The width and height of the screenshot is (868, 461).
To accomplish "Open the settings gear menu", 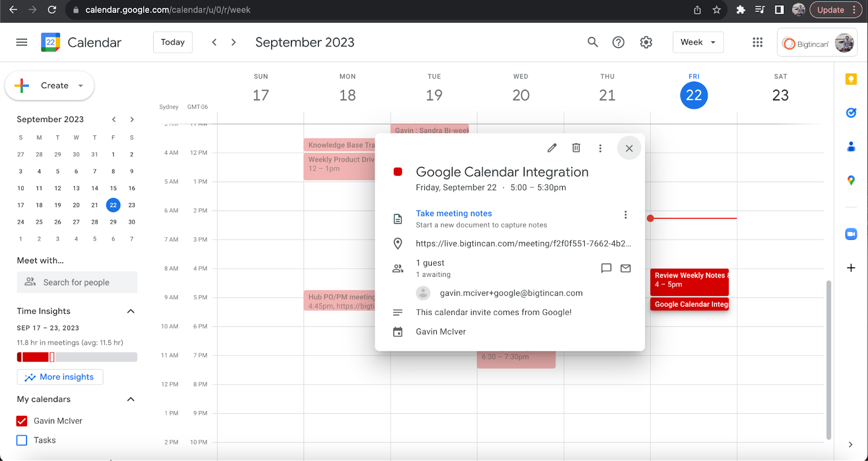I will [646, 42].
